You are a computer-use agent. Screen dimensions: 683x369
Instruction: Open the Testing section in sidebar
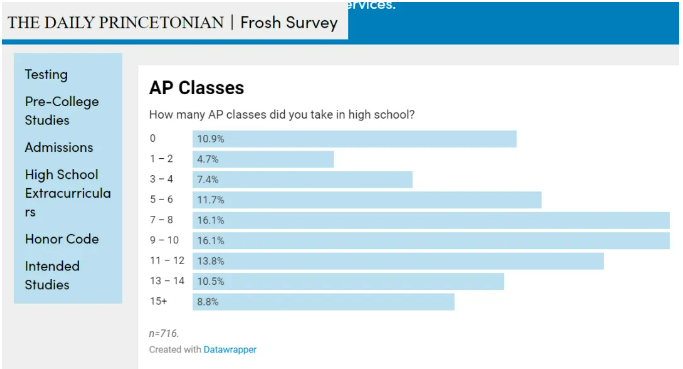(x=46, y=74)
